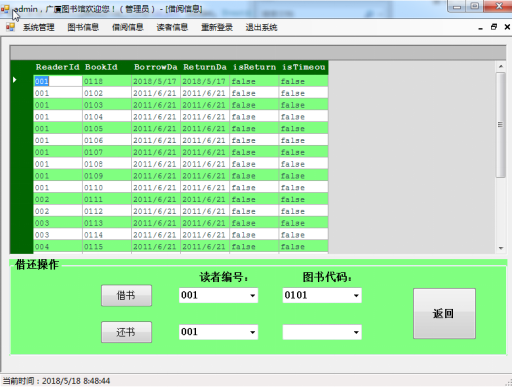The image size is (512, 387).
Task: Open the 借阅信息 menu
Action: coord(128,27)
